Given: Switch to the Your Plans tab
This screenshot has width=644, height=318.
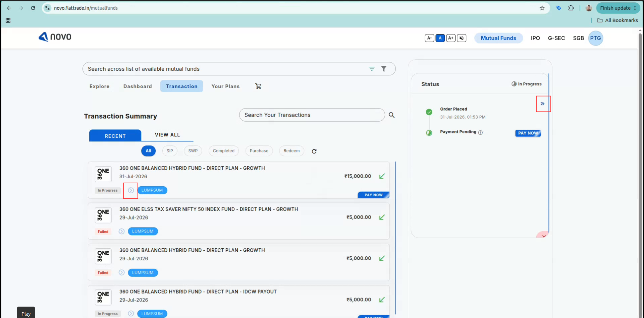Looking at the screenshot, I should click(225, 86).
